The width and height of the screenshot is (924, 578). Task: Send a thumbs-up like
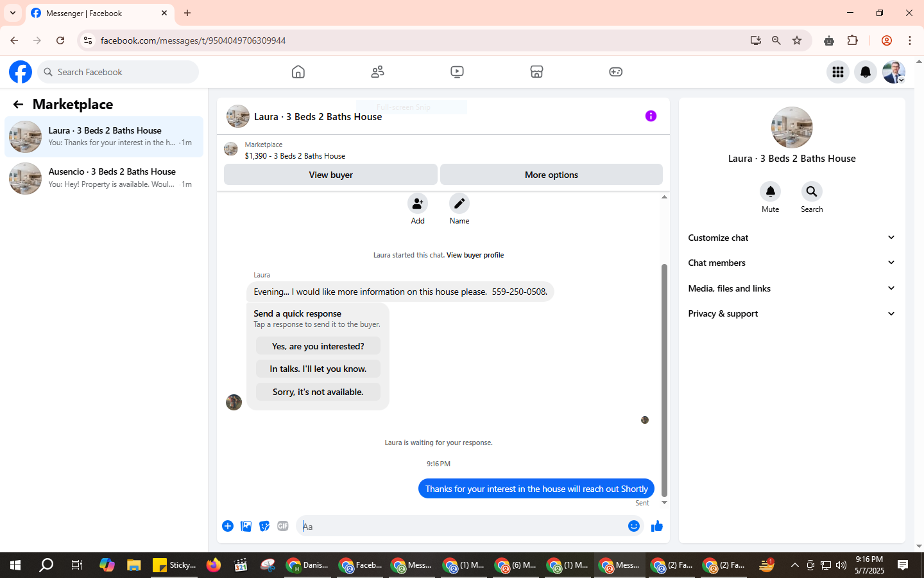(656, 526)
